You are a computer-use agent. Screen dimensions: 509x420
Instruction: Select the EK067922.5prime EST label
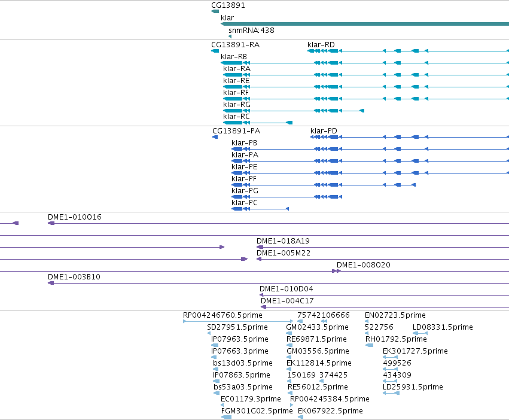pos(330,411)
